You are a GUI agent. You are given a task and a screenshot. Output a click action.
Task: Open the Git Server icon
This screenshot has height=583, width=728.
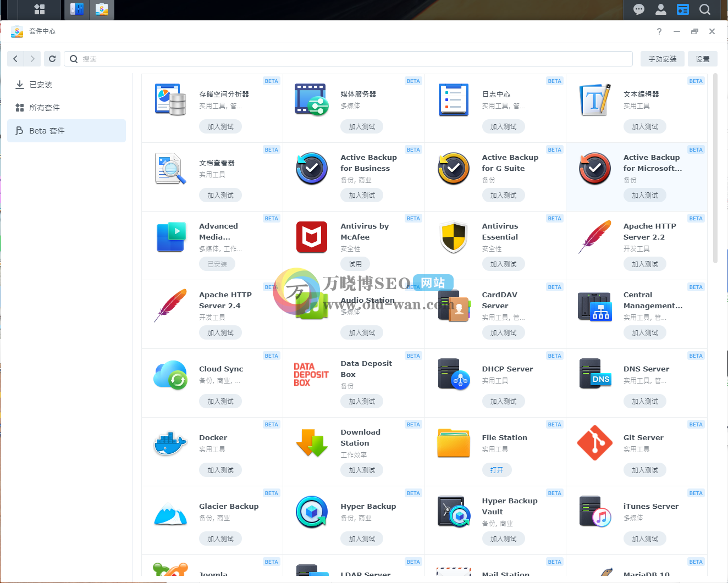pos(595,443)
